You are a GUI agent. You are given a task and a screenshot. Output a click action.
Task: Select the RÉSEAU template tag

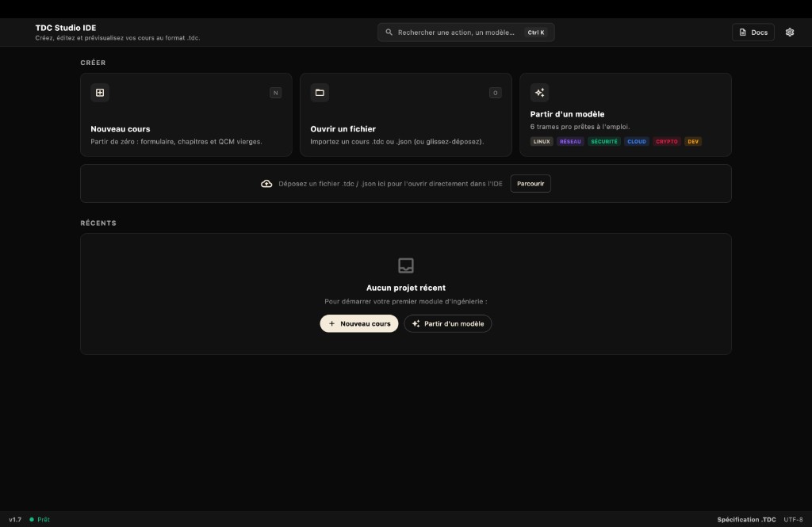[570, 141]
